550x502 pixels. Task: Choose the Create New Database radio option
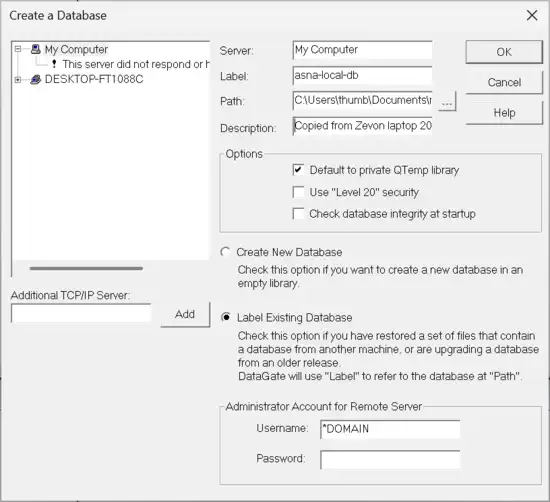pyautogui.click(x=225, y=252)
